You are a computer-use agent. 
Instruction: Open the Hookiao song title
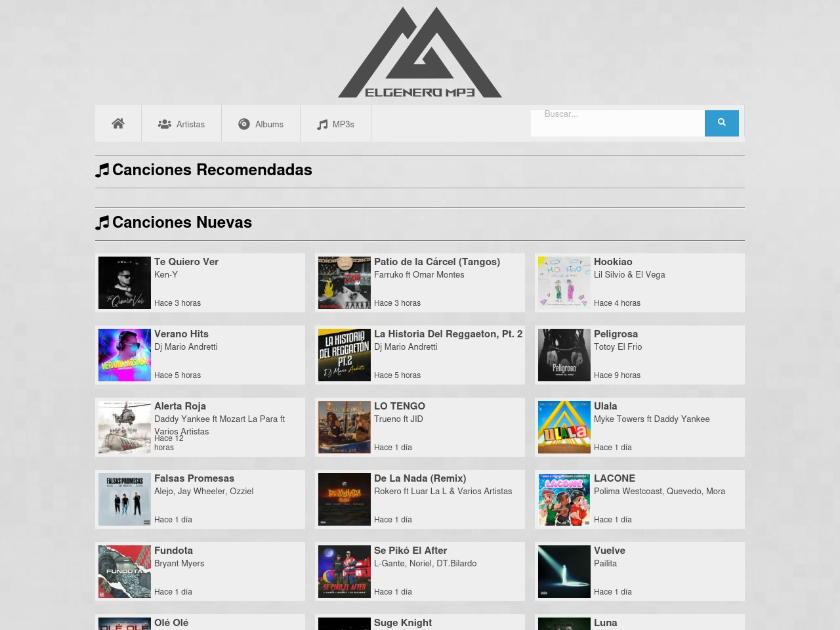[x=613, y=262]
